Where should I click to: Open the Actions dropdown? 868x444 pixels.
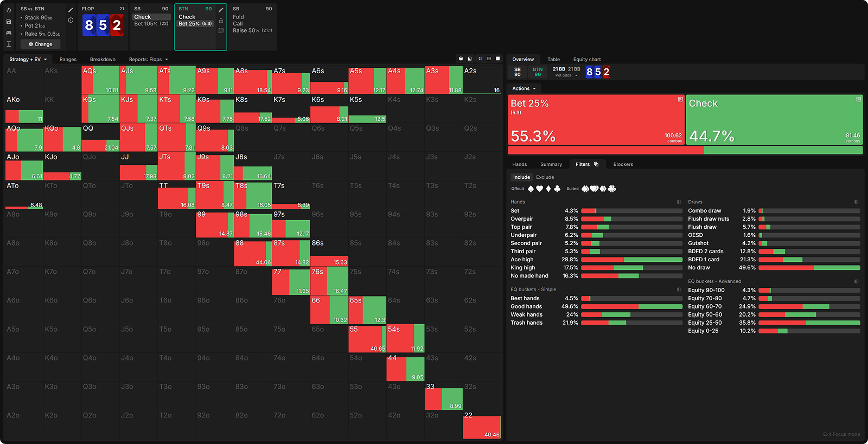[x=524, y=88]
